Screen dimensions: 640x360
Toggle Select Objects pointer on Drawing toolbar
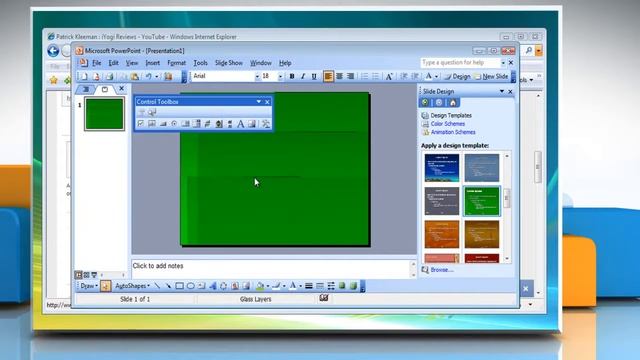point(105,286)
